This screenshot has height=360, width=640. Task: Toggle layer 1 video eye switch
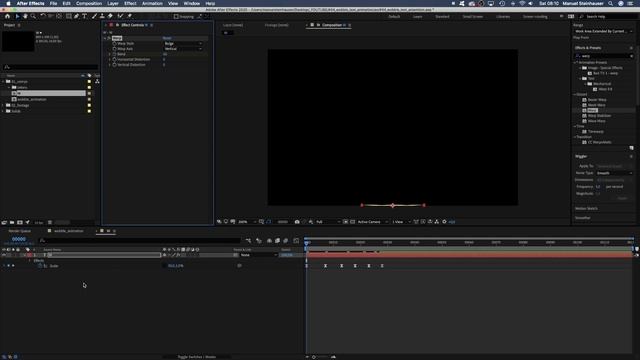4,255
